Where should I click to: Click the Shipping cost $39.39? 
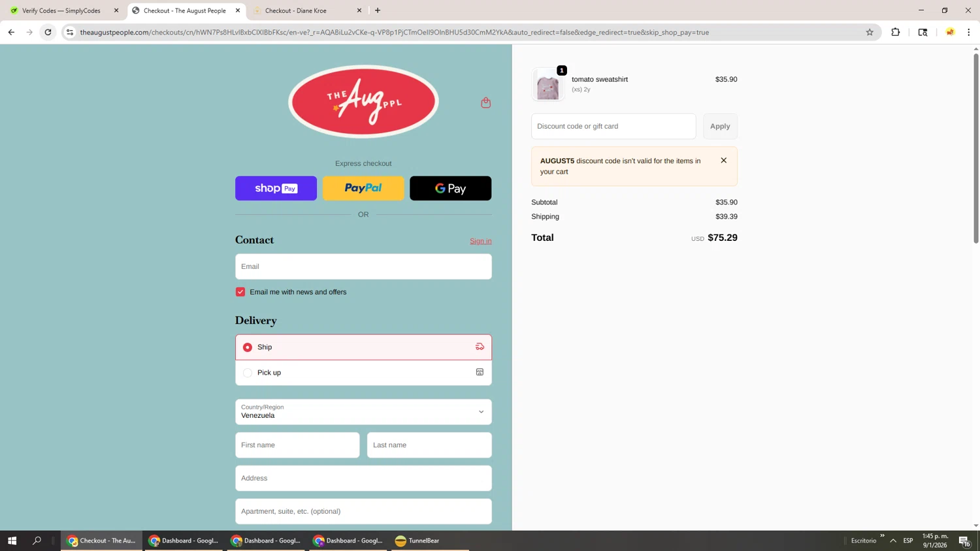727,217
